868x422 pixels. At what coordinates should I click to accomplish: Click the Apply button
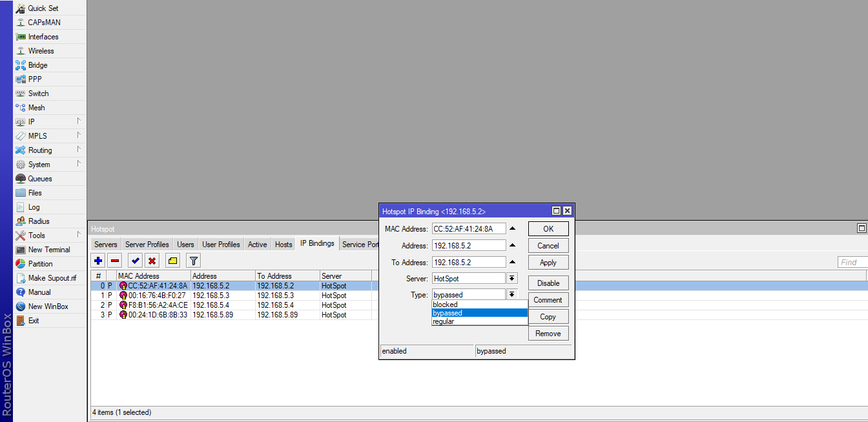pyautogui.click(x=548, y=263)
